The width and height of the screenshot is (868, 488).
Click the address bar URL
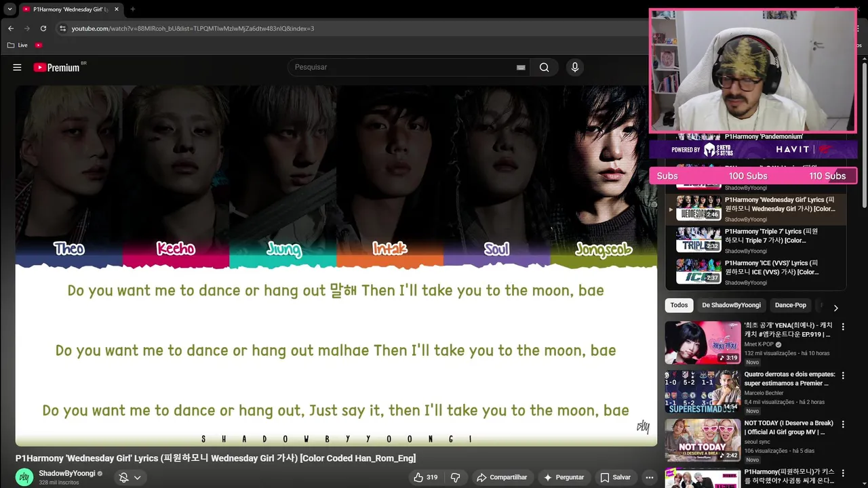coord(193,28)
